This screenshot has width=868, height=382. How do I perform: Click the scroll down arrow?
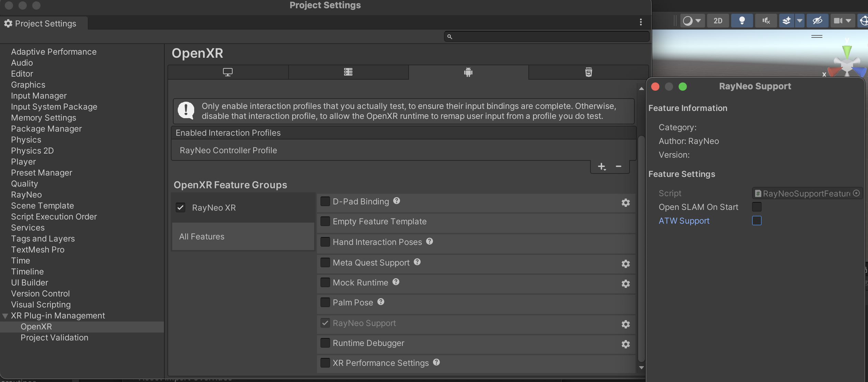pyautogui.click(x=641, y=368)
